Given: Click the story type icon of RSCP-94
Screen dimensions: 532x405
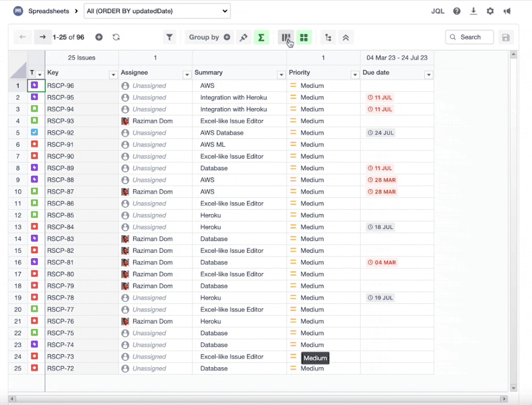Looking at the screenshot, I should click(x=35, y=109).
